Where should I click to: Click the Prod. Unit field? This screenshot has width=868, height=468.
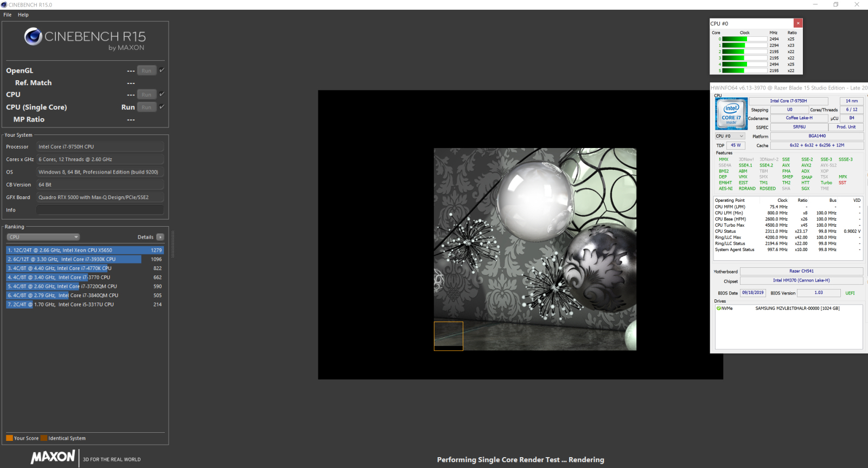pos(846,127)
